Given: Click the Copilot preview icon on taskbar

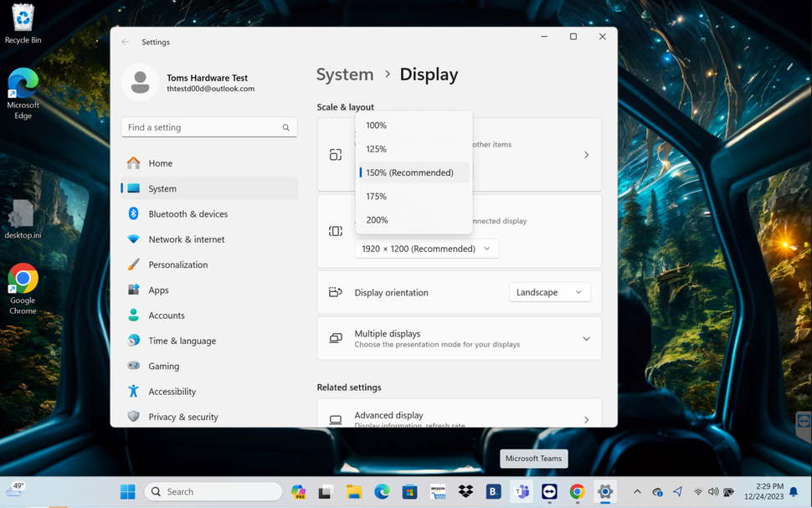Looking at the screenshot, I should tap(298, 492).
